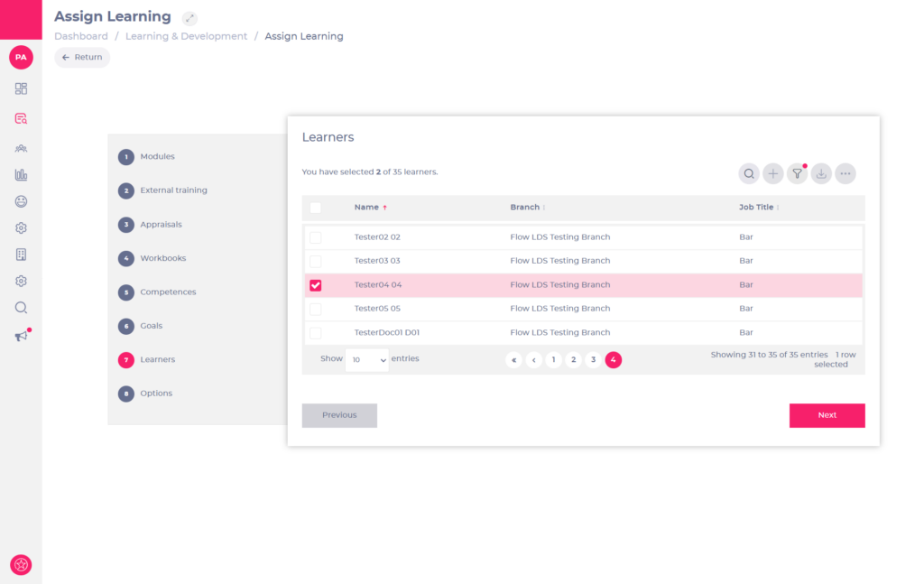Click the search icon above learners table
This screenshot has height=584, width=924.
(749, 174)
